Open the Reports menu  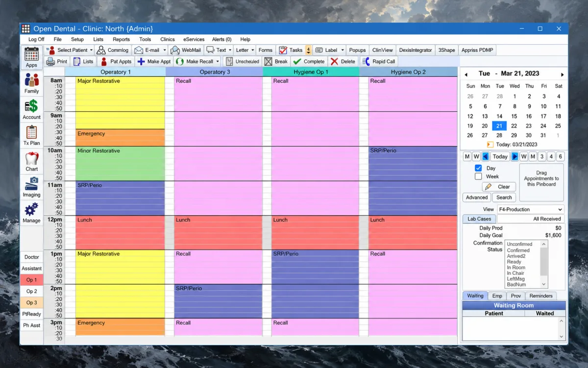(122, 39)
